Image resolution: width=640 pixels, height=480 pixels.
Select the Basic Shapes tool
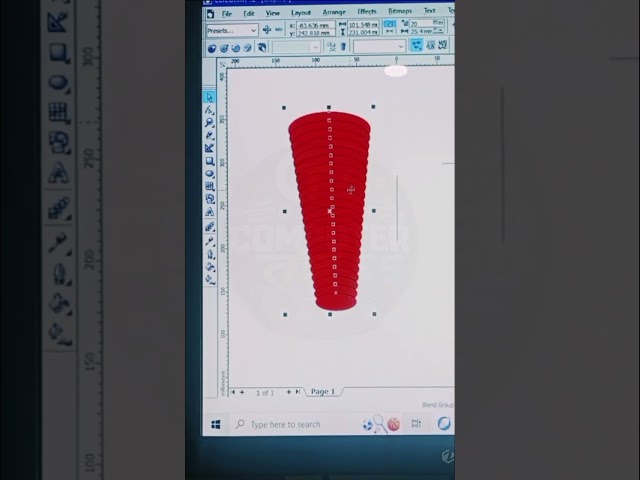point(210,199)
